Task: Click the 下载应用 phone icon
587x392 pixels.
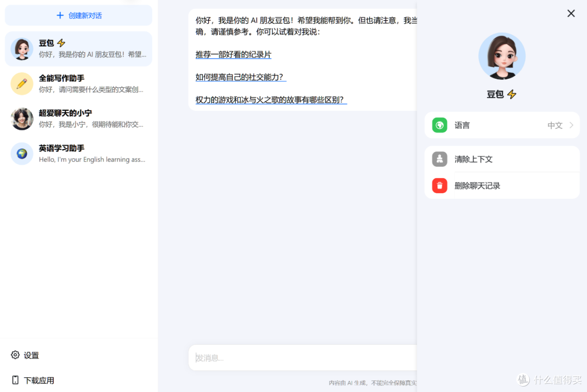Action: click(x=15, y=380)
